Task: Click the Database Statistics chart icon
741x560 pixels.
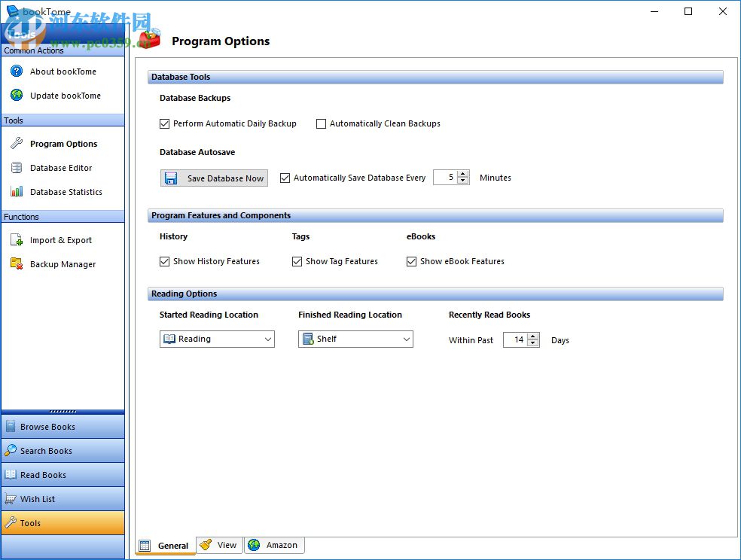Action: point(17,192)
